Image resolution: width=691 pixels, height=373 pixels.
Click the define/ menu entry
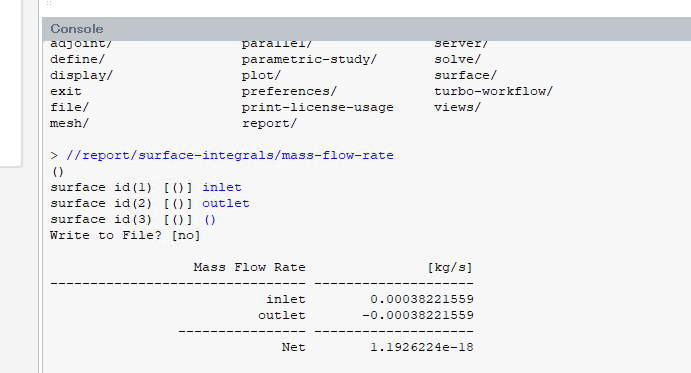tap(77, 59)
